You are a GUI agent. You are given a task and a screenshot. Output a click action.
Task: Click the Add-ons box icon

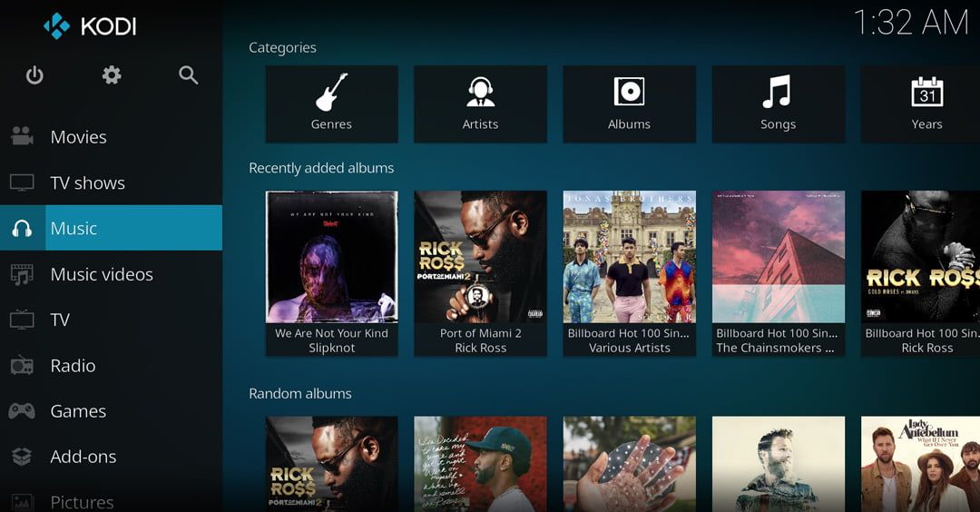22,457
